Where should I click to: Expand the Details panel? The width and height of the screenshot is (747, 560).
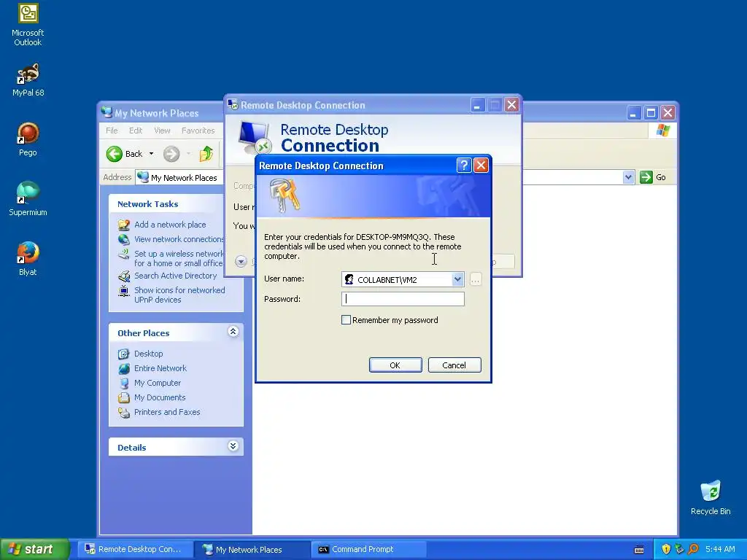coord(233,446)
